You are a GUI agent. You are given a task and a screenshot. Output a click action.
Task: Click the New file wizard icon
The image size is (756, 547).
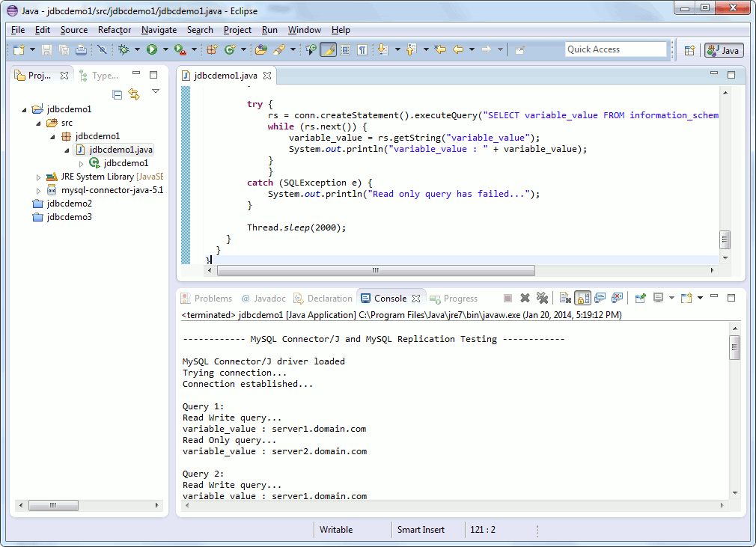tap(19, 49)
